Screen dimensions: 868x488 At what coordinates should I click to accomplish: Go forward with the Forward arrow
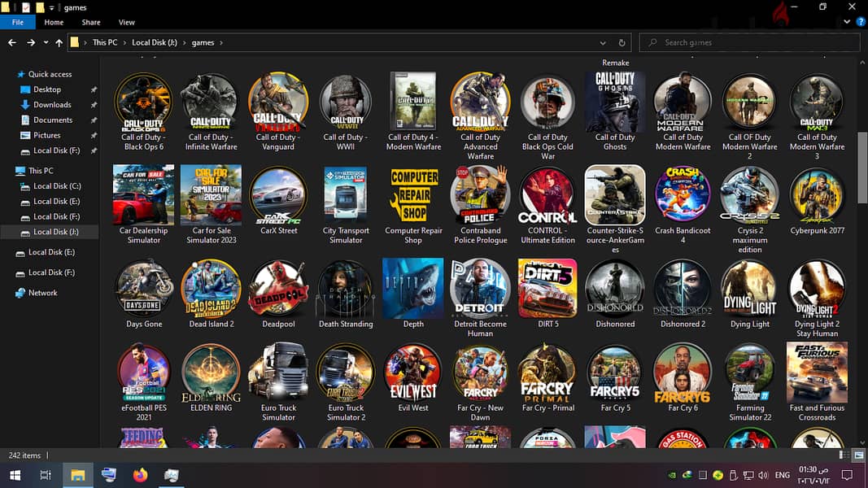click(x=31, y=42)
